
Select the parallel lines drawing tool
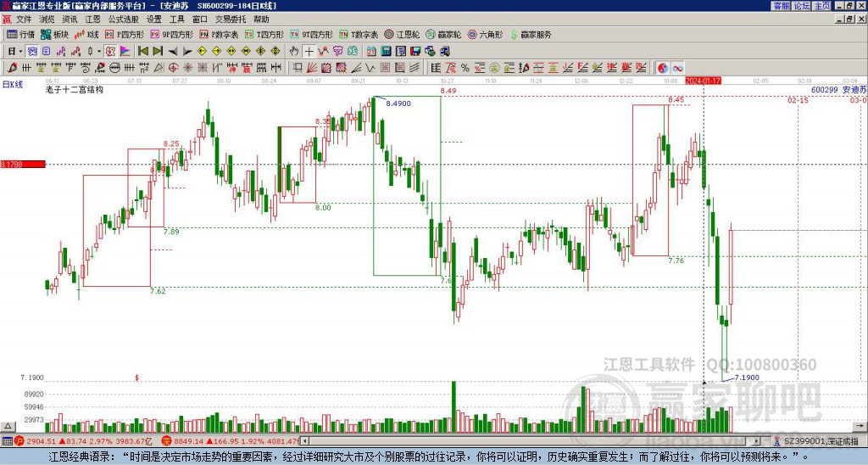(x=414, y=68)
